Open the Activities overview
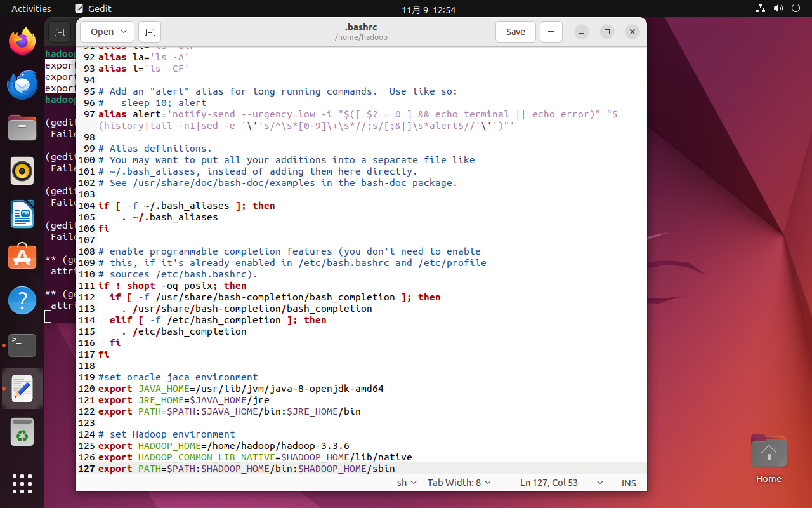Viewport: 812px width, 508px height. click(31, 9)
